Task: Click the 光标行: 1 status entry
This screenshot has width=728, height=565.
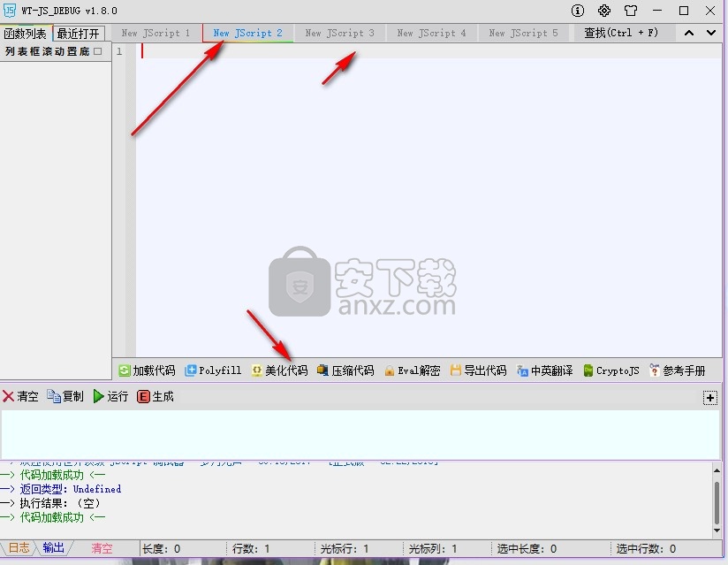Action: tap(344, 549)
